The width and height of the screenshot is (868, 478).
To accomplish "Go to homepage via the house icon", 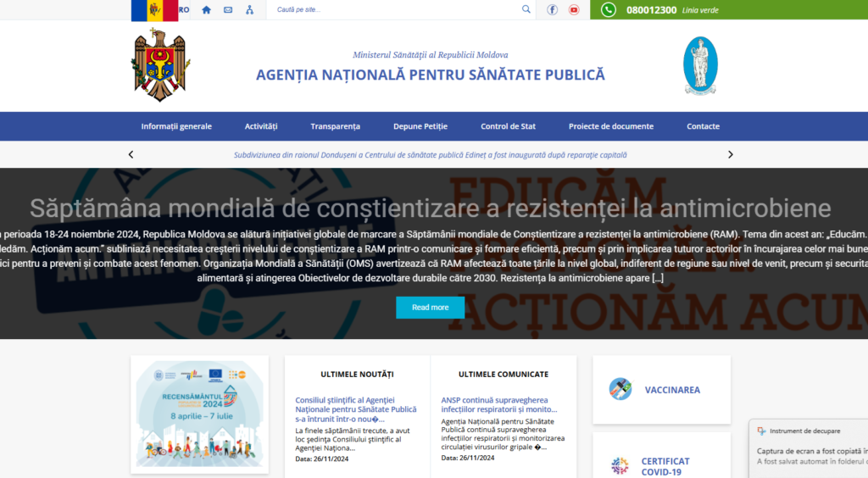I will [207, 10].
